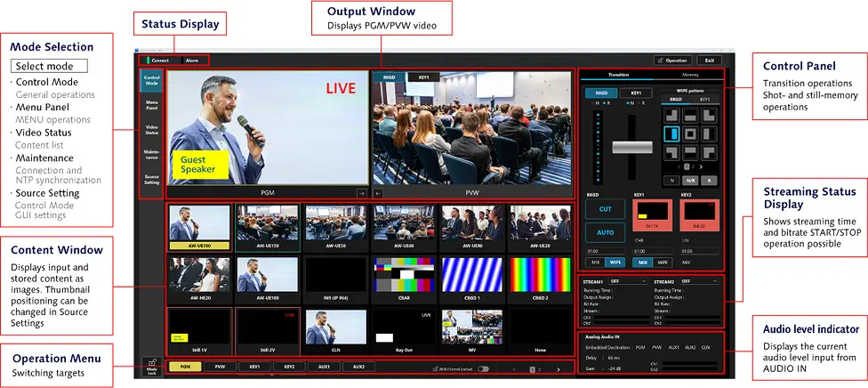The image size is (868, 388).
Task: Click the left arrow beside the PVW label
Action: 377,191
